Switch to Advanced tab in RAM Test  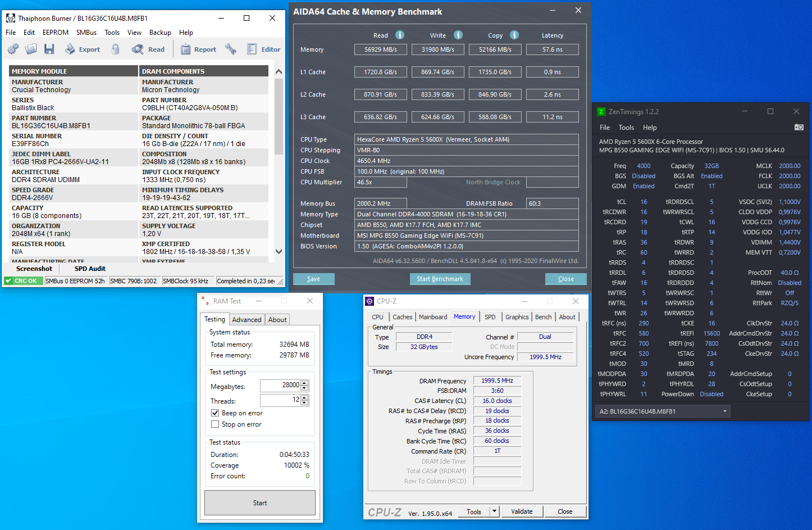point(247,319)
